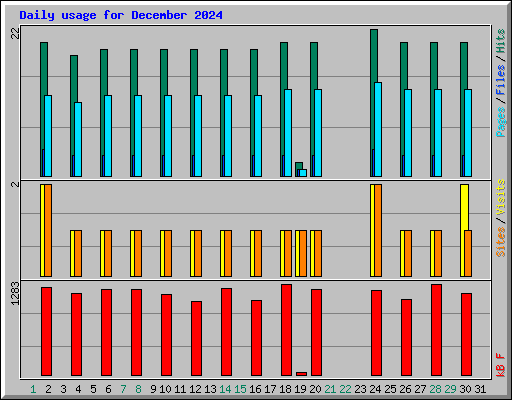Click the red KB bar for day 28
Image resolution: width=512 pixels, height=400 pixels.
436,330
